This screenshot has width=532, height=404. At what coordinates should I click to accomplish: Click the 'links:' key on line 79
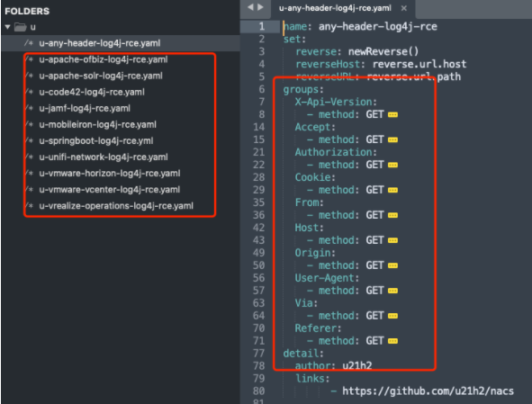(x=312, y=379)
